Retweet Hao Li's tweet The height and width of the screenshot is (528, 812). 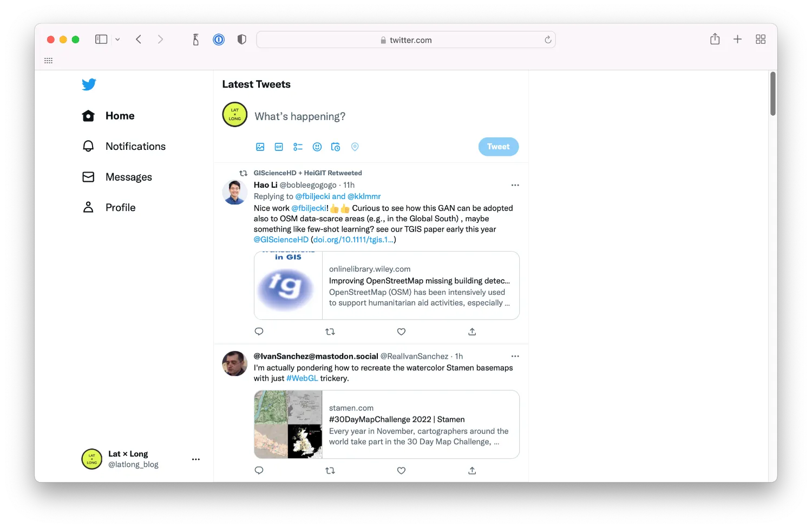tap(330, 331)
